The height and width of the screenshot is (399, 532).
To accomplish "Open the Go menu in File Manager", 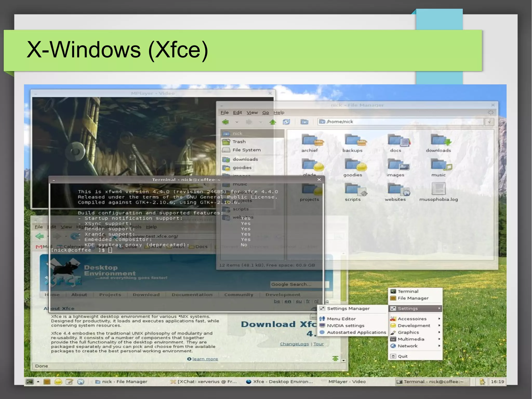I will (x=265, y=113).
